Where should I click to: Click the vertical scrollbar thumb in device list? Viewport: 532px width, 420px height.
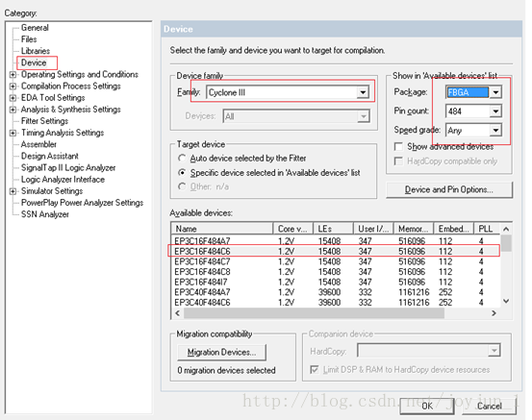[x=506, y=243]
